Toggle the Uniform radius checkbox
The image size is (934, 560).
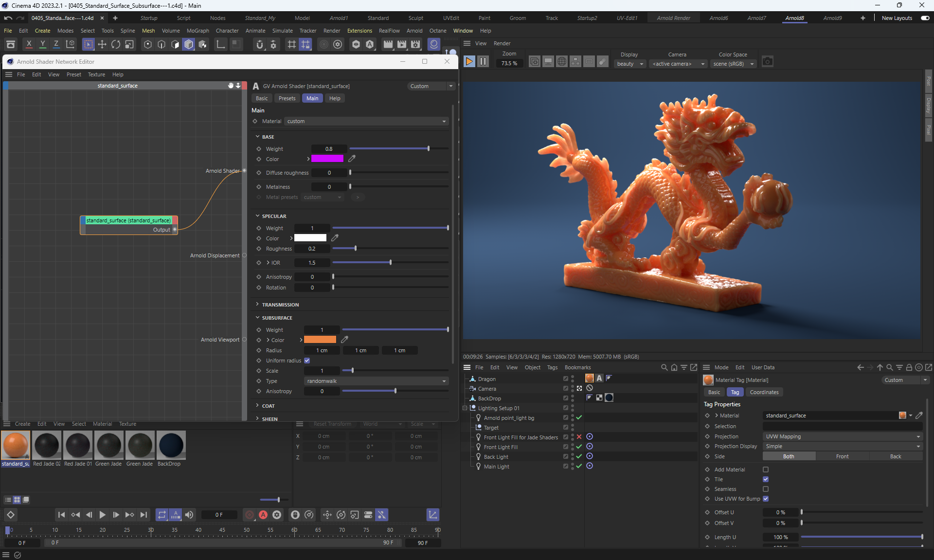pos(307,361)
